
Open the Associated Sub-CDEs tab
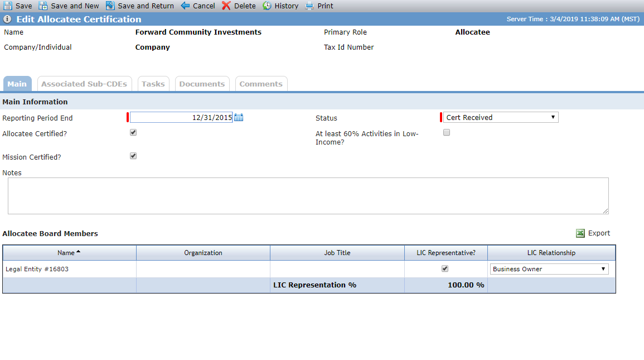(x=84, y=84)
